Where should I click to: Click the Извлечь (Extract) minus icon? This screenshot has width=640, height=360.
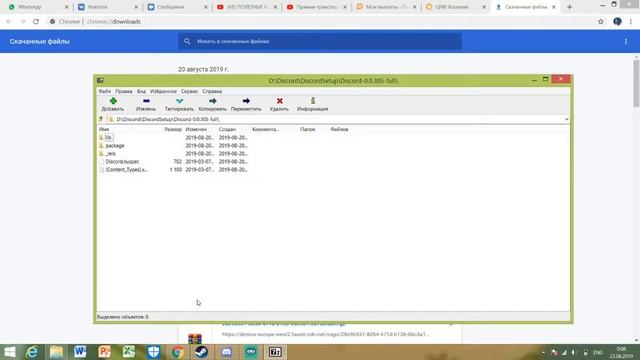146,101
